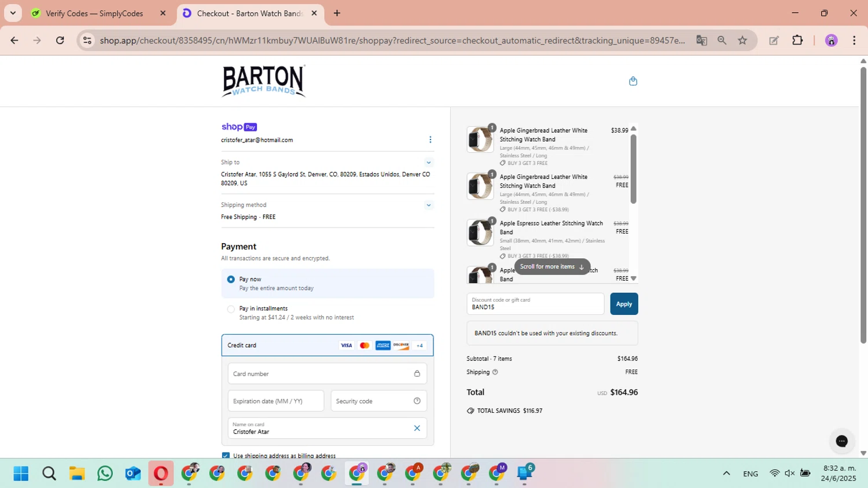The height and width of the screenshot is (488, 868).
Task: Click the address bar URL
Action: [x=392, y=41]
